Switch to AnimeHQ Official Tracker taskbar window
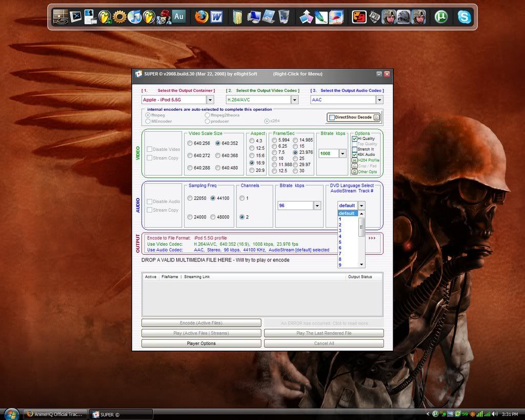525x420 pixels. coord(55,414)
